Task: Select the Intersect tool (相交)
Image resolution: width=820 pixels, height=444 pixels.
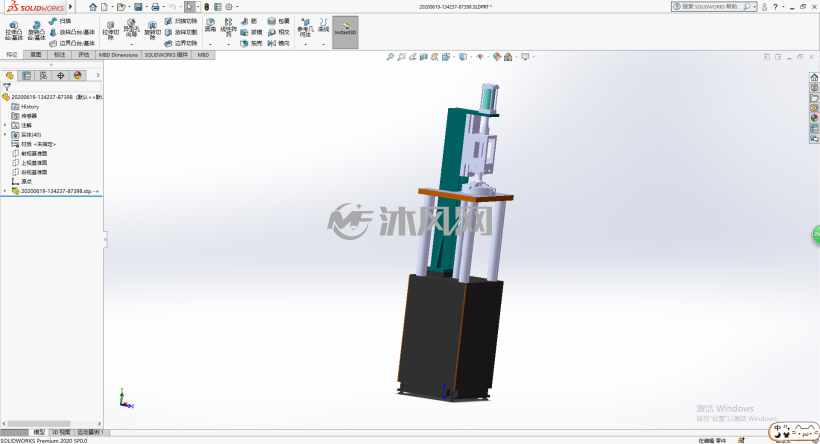Action: point(279,32)
